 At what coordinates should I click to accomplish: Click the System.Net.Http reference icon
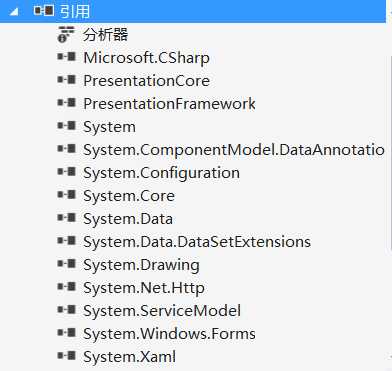tap(67, 287)
